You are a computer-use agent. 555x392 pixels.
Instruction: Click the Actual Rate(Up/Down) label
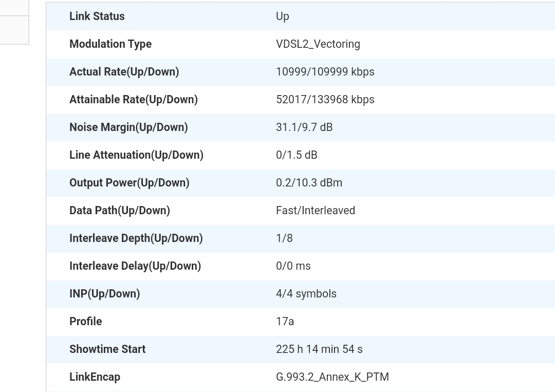coord(124,72)
